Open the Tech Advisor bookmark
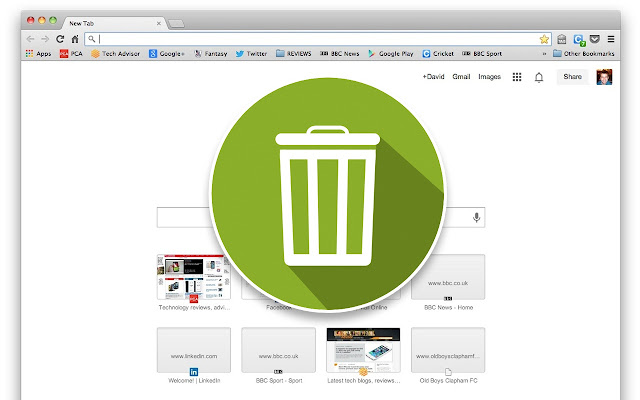 pyautogui.click(x=116, y=53)
